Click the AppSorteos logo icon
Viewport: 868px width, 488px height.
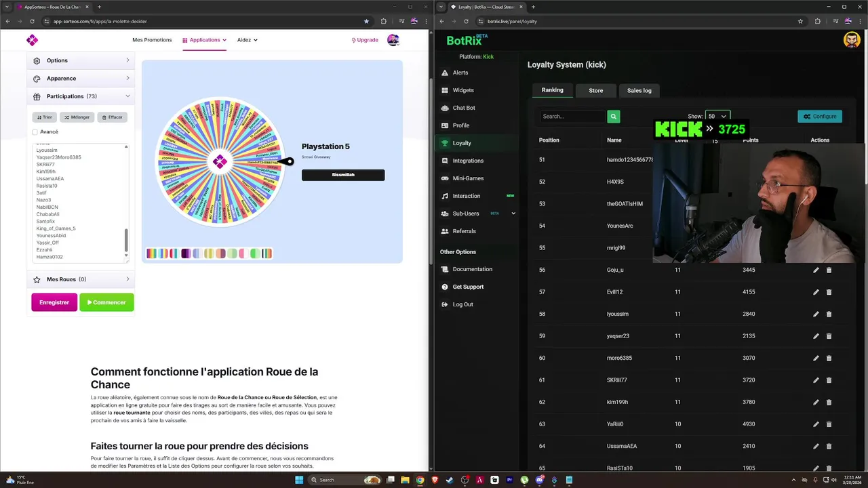(32, 40)
